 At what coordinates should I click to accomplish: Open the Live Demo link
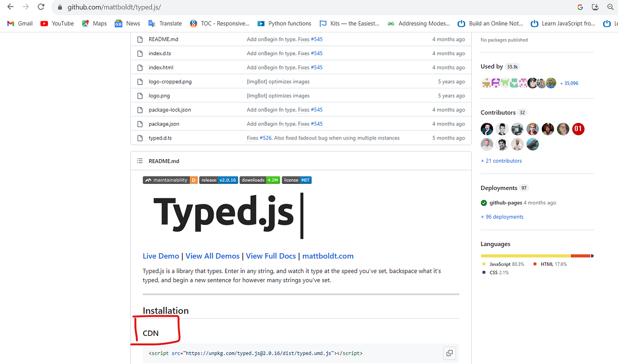point(161,256)
